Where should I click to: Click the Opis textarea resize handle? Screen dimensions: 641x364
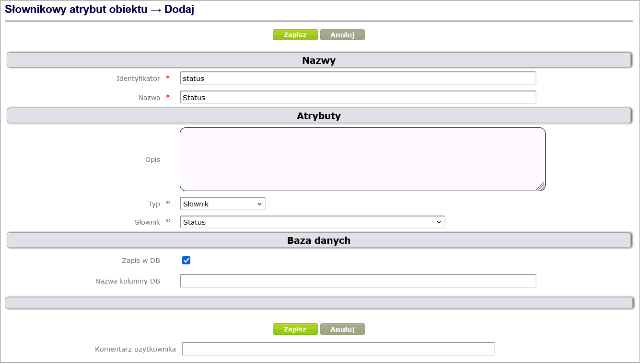540,186
